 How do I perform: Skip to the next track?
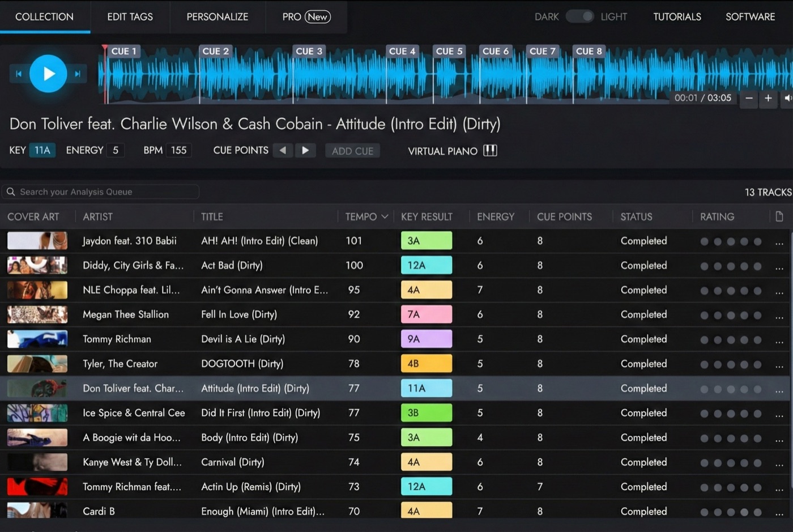pos(78,74)
